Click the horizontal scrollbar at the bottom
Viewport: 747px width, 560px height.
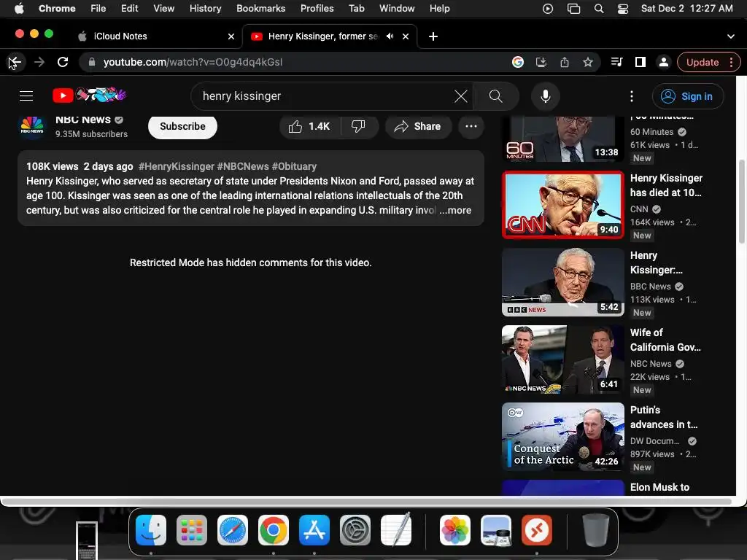(367, 502)
